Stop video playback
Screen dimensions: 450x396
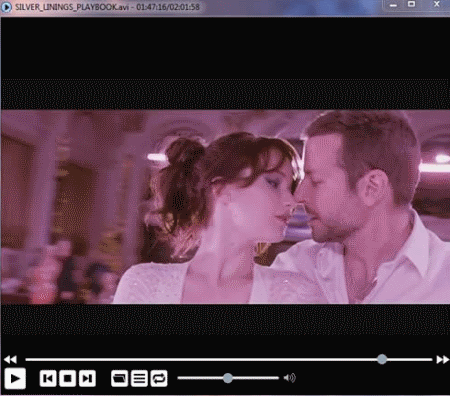[x=68, y=379]
